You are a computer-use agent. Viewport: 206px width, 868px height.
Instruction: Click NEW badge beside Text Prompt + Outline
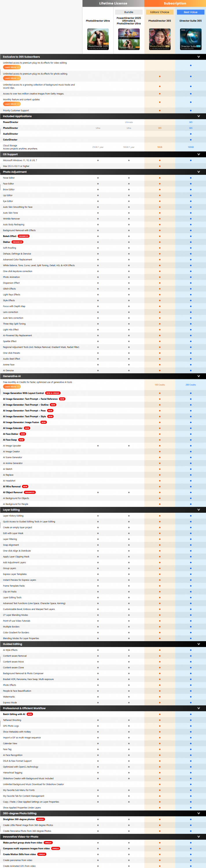53,405
